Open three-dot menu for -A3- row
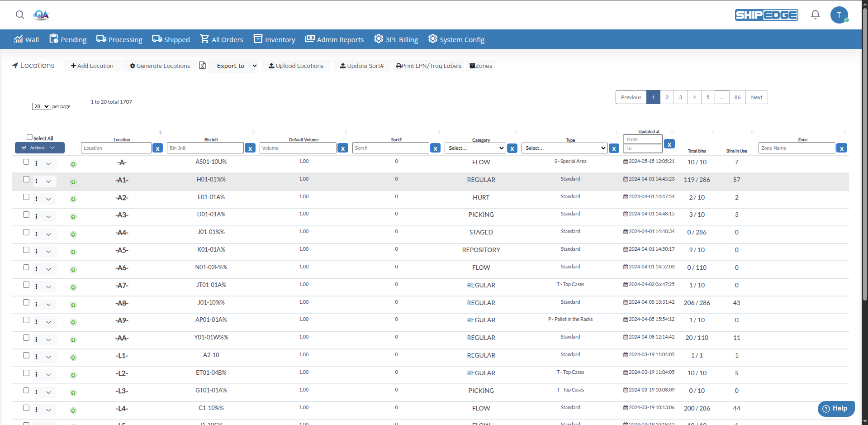This screenshot has width=868, height=425. [37, 216]
